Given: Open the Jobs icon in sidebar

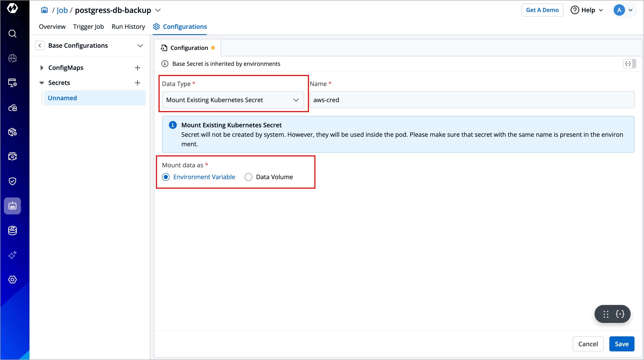Looking at the screenshot, I should pos(12,206).
